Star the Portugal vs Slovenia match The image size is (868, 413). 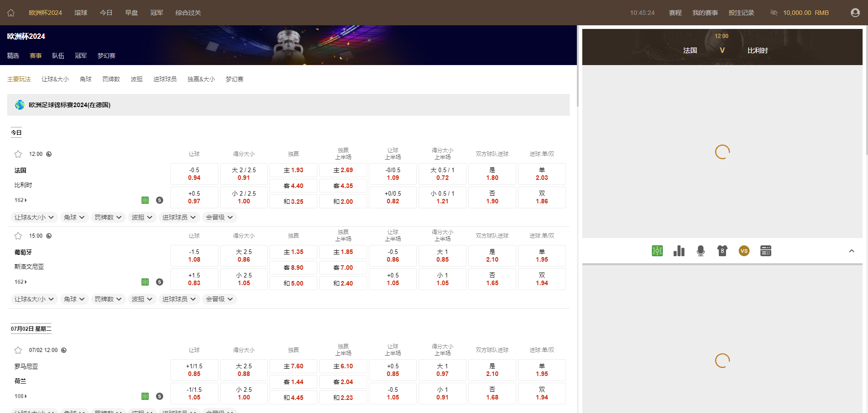18,236
